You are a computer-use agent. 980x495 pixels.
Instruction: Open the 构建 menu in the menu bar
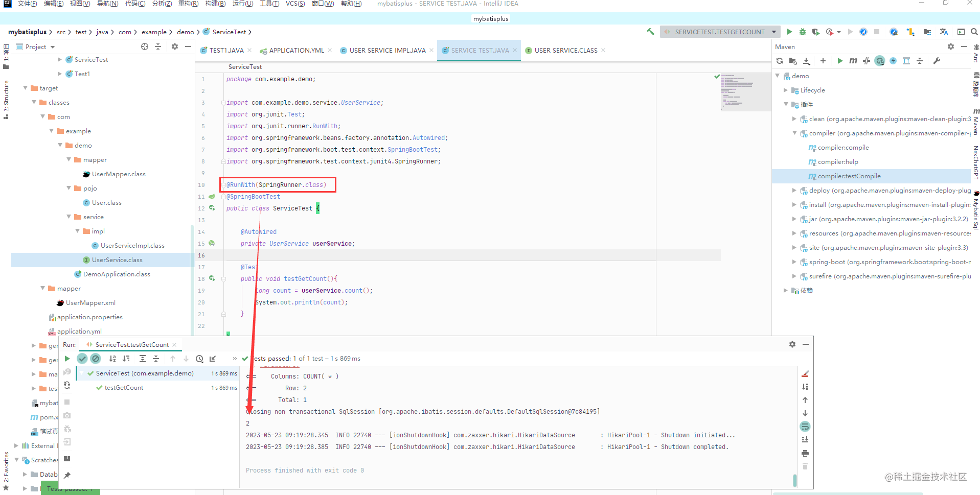(x=215, y=4)
